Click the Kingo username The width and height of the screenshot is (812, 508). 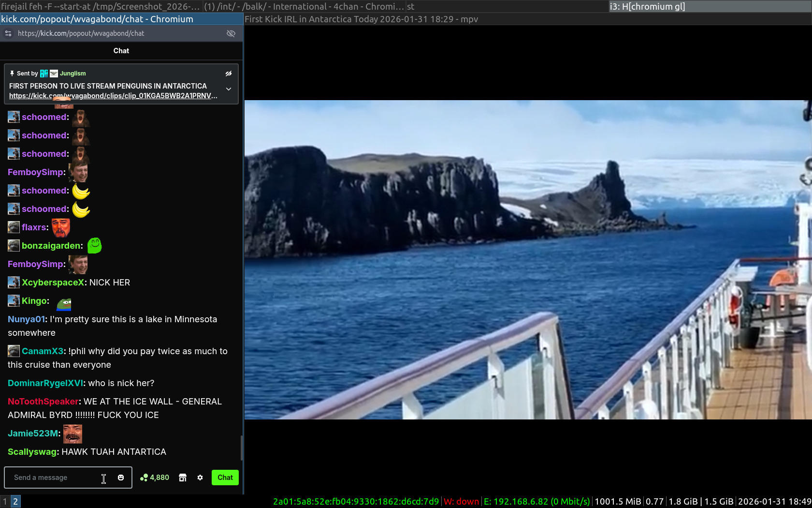click(x=34, y=301)
